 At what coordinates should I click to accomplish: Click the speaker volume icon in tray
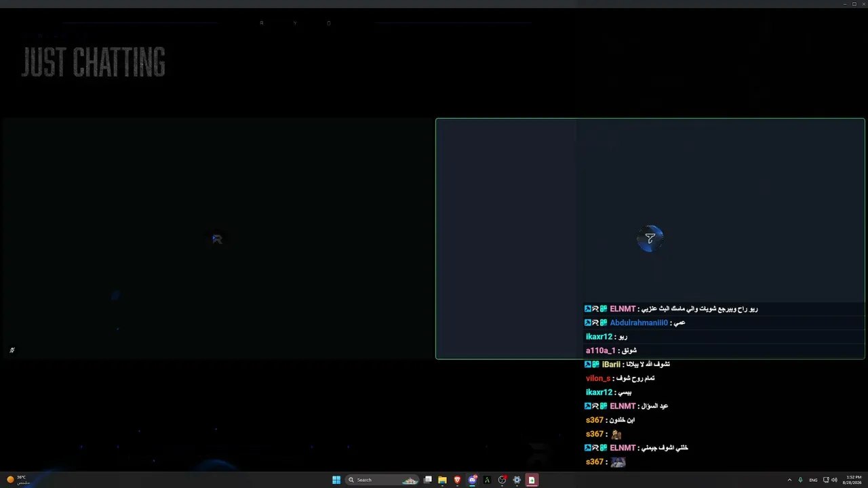click(x=834, y=480)
